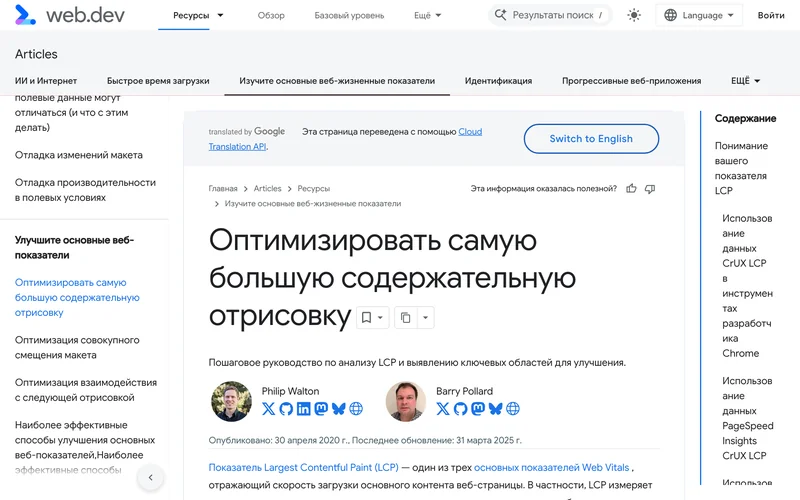The width and height of the screenshot is (800, 500).
Task: Switch to the ИИ и Интернет tab
Action: [46, 81]
